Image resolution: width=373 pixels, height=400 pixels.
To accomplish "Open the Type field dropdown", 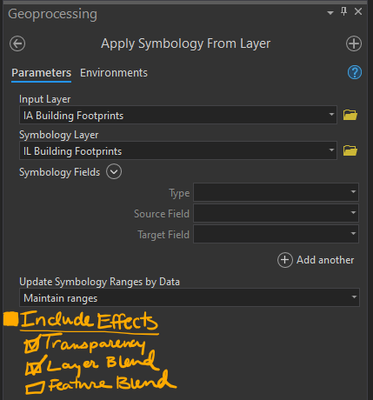I will point(276,192).
